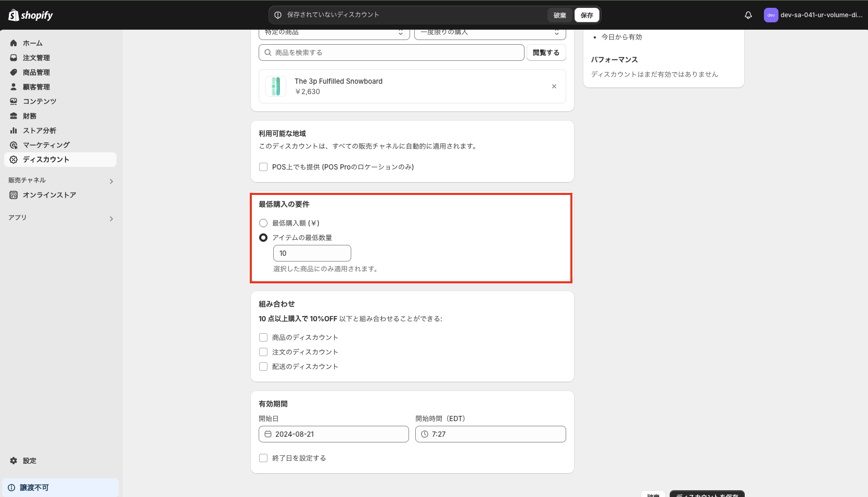Check 終了日を設定する
This screenshot has width=868, height=497.
click(x=263, y=458)
